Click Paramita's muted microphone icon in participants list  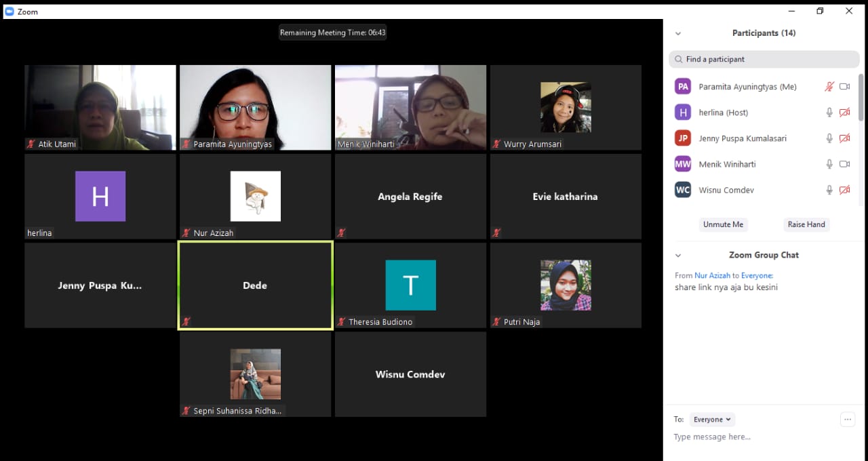point(829,87)
